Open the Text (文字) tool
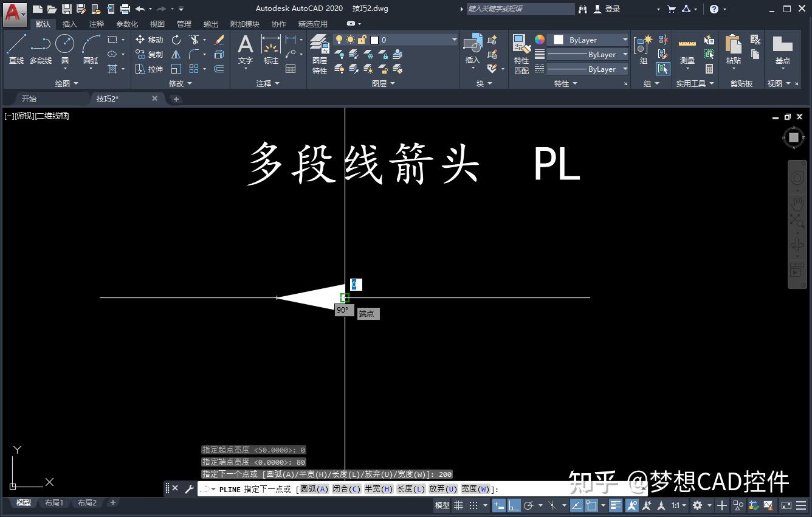The image size is (812, 517). pyautogui.click(x=245, y=50)
